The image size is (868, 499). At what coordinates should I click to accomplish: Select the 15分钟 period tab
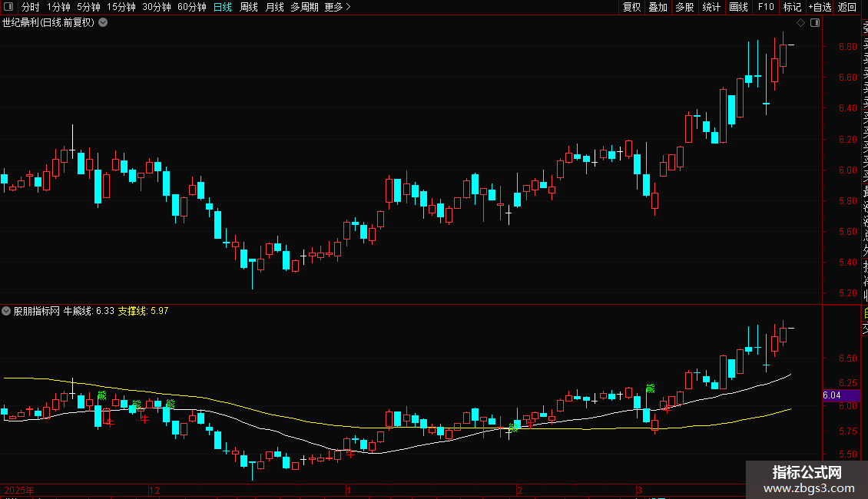coord(121,7)
